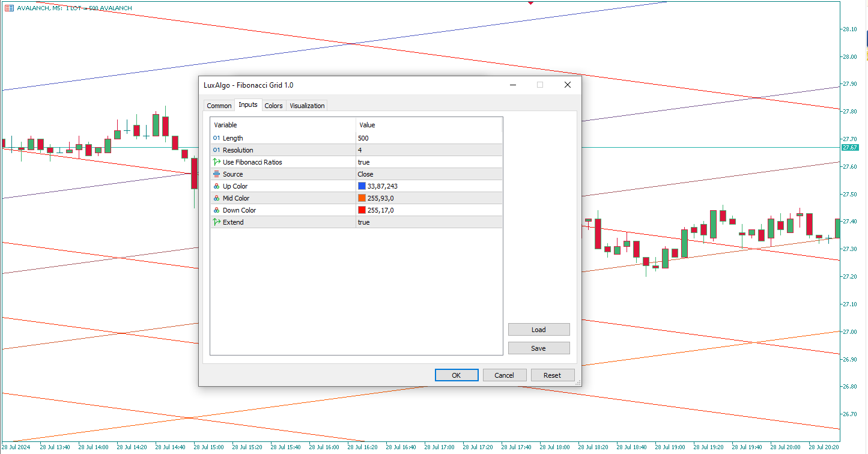Click the Mid Color palette icon
This screenshot has width=868, height=454.
[x=216, y=198]
